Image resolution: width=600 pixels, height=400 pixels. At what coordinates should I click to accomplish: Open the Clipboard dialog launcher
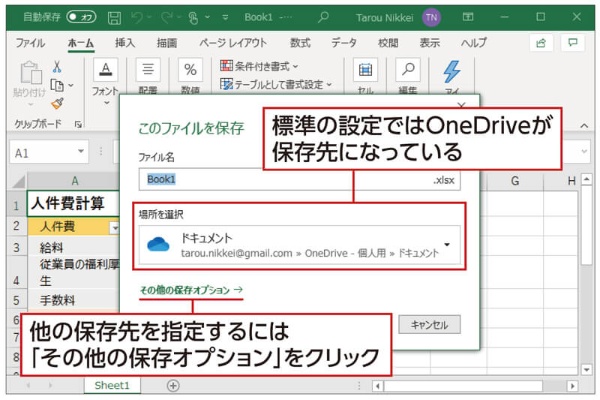coord(78,124)
